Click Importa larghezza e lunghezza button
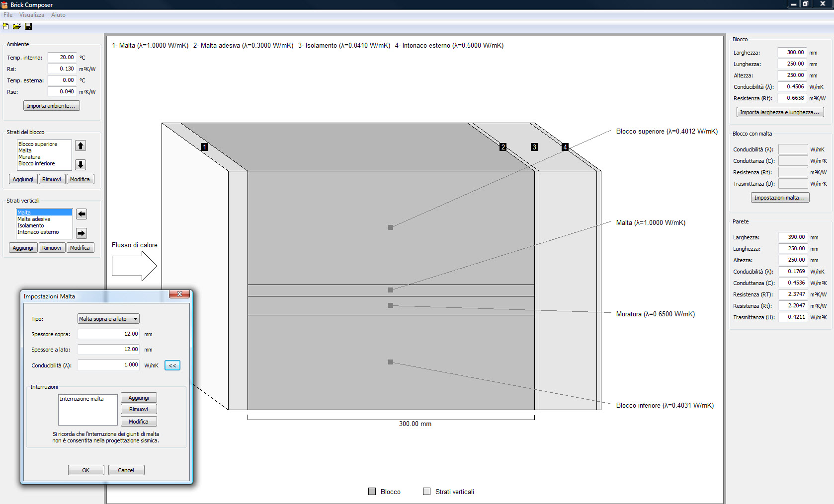Image resolution: width=834 pixels, height=504 pixels. pyautogui.click(x=780, y=112)
